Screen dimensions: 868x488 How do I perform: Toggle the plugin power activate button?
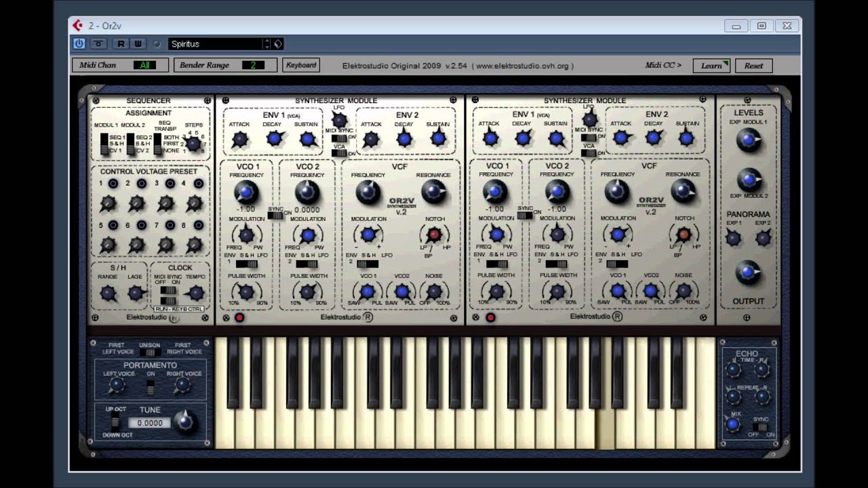(x=79, y=44)
